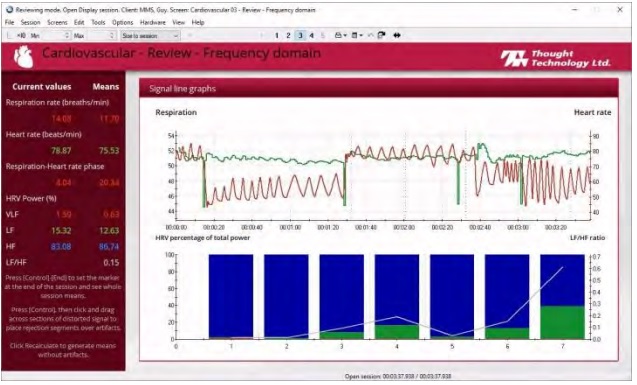Screen dimensions: 637x385
Task: Click the green segment of bar 7
Action: [562, 323]
